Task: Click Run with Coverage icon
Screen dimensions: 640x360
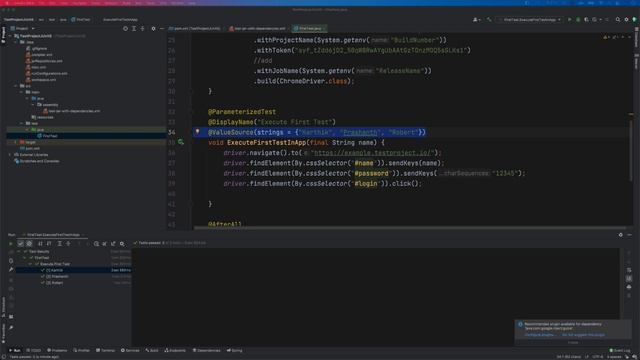Action: pyautogui.click(x=586, y=20)
